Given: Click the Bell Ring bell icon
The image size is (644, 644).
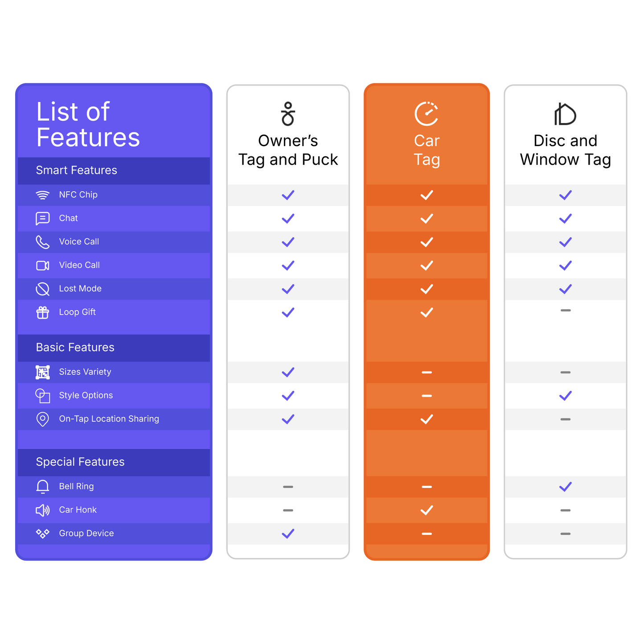Looking at the screenshot, I should coord(43,487).
